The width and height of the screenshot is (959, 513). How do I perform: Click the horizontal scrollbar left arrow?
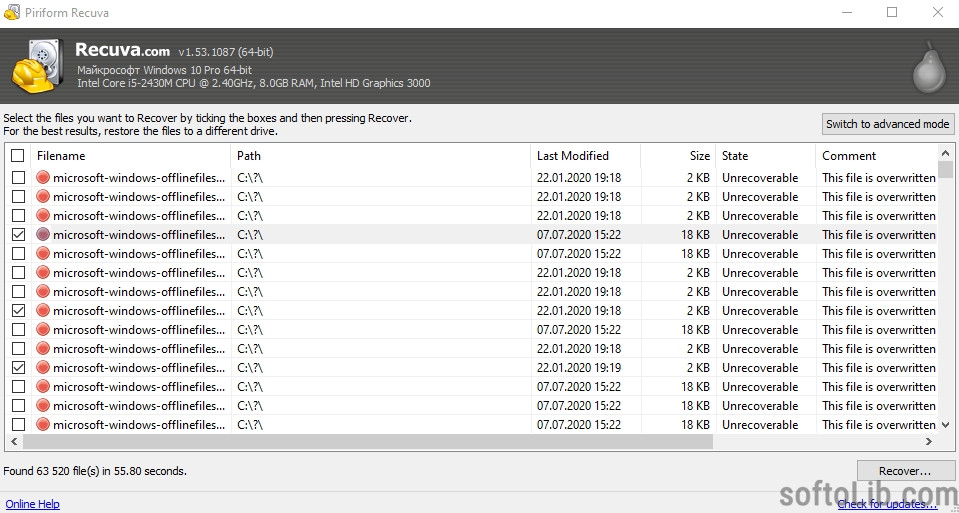click(13, 441)
